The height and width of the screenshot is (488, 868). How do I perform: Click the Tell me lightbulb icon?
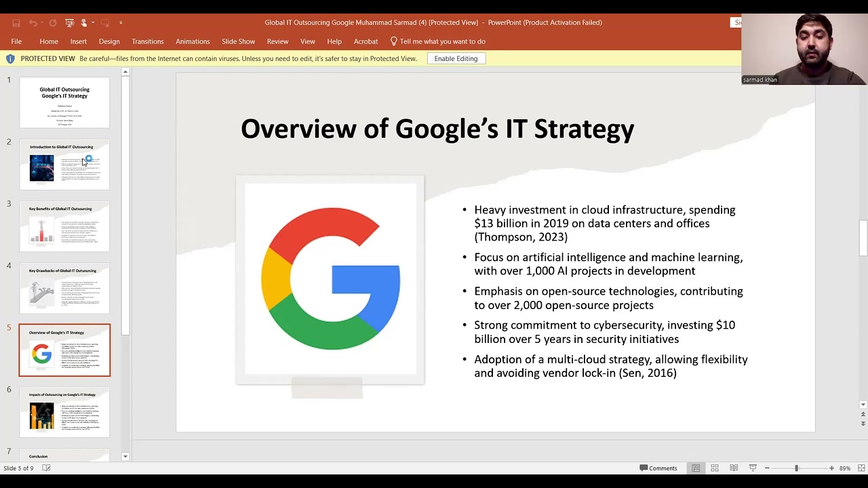[x=393, y=41]
